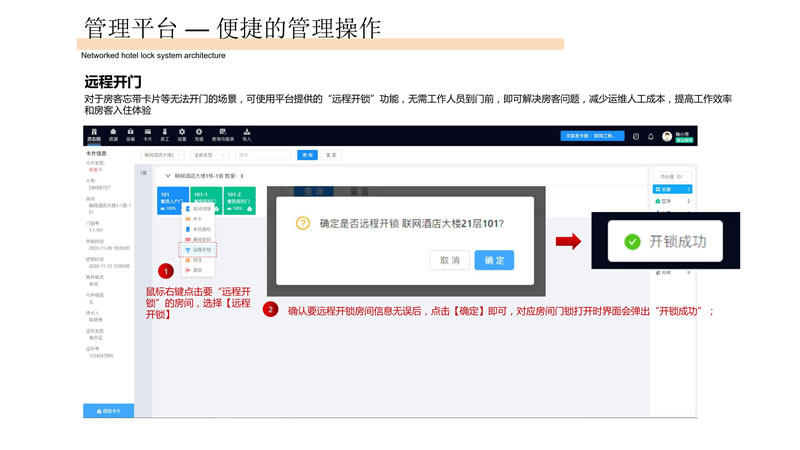The width and height of the screenshot is (800, 450).
Task: Collapse the 联网酒店大楼 1层 group chevron
Action: 167,176
